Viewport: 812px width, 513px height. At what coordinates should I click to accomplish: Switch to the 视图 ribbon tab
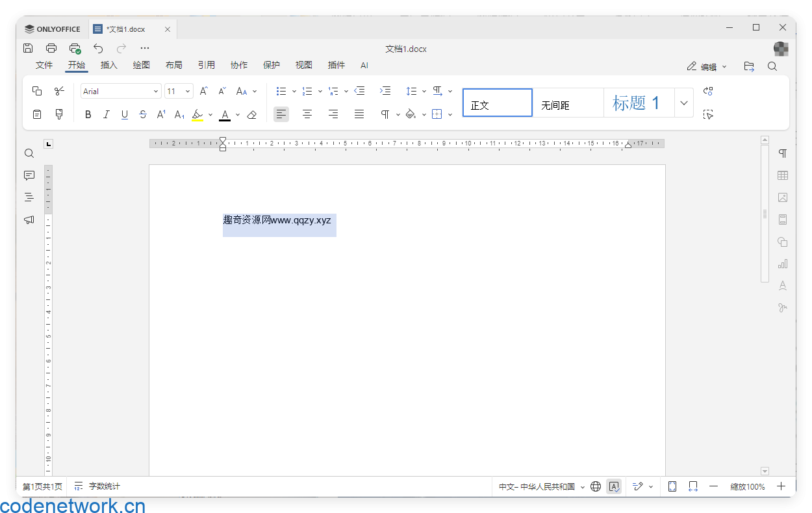click(303, 65)
